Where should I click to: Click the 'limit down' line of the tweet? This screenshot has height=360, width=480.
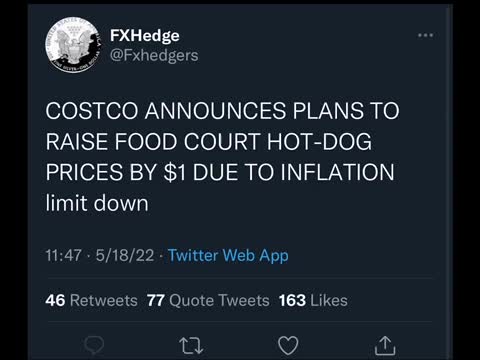(x=97, y=203)
